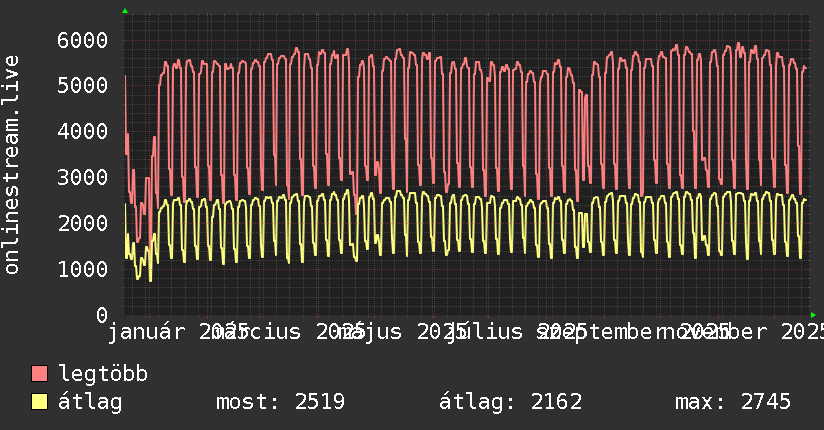Select the átlag legend label beside yellow swatch
824x430 pixels.
(x=90, y=403)
